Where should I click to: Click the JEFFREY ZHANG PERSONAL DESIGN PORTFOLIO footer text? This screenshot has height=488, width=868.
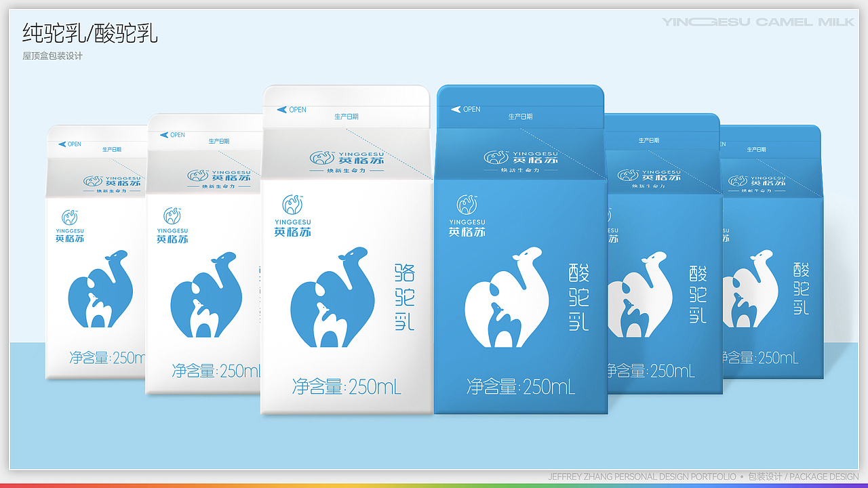pos(642,476)
